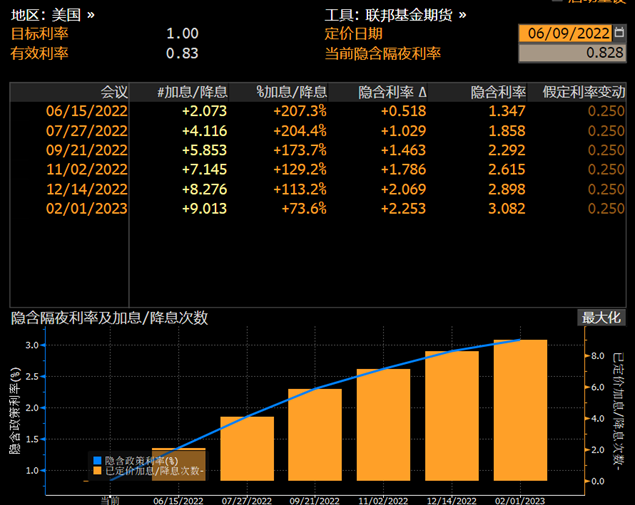
Task: Click the 02/01/2023 bar in the chart
Action: (x=520, y=410)
